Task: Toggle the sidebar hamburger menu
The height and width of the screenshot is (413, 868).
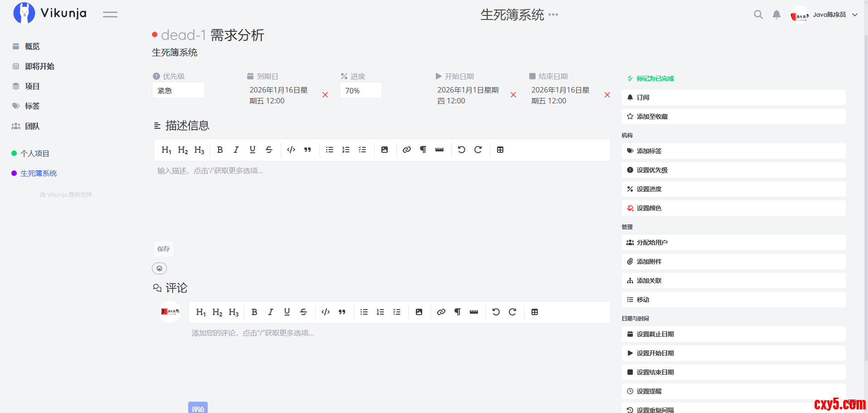Action: point(110,15)
